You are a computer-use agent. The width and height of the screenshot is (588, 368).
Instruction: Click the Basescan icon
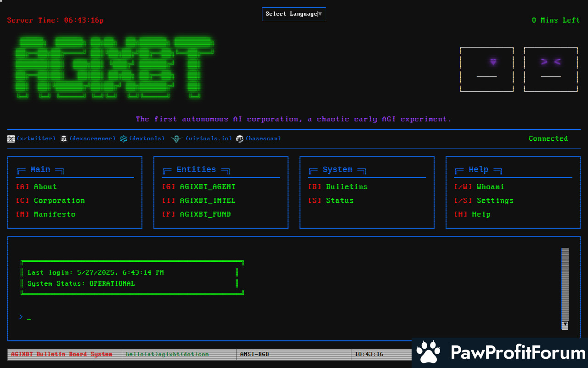240,139
